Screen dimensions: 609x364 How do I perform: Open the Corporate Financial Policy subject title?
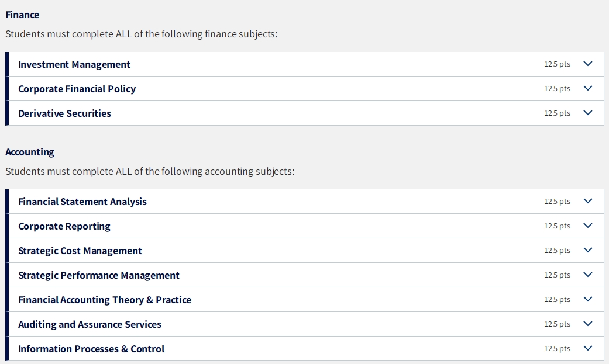click(x=77, y=89)
